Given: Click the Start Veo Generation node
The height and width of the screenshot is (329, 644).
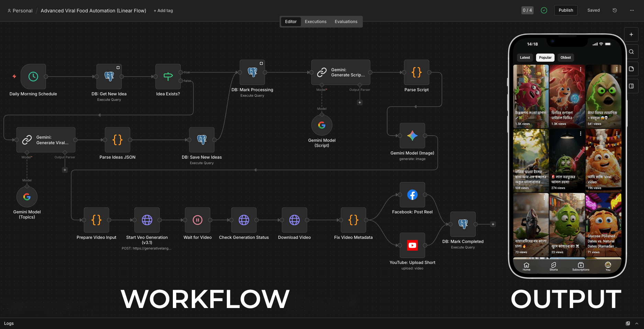Looking at the screenshot, I should (147, 220).
